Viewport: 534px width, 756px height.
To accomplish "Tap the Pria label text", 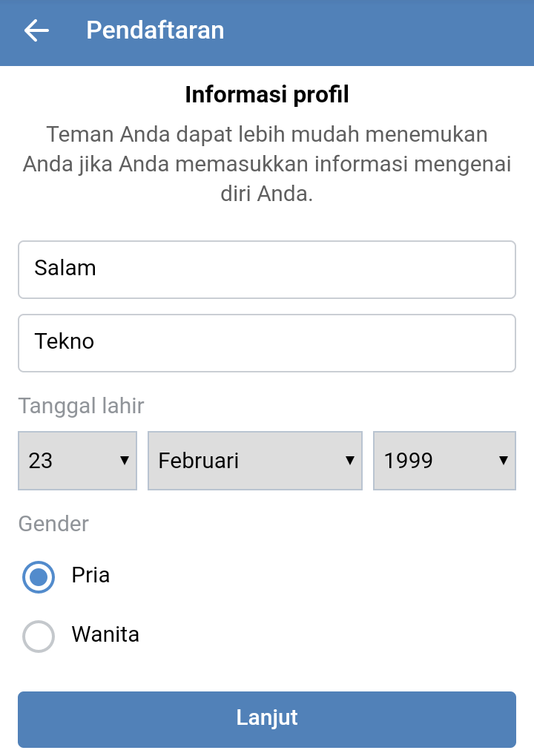I will 89,576.
